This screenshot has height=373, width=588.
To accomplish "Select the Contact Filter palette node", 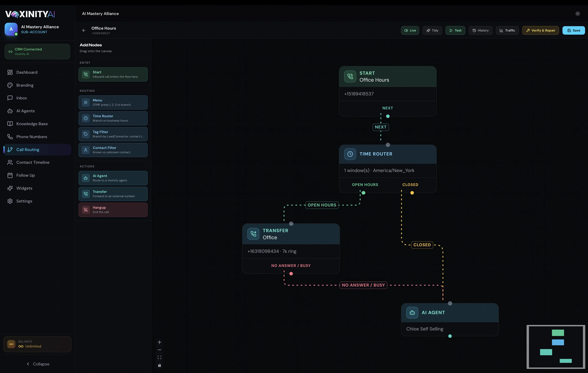I will [x=113, y=150].
